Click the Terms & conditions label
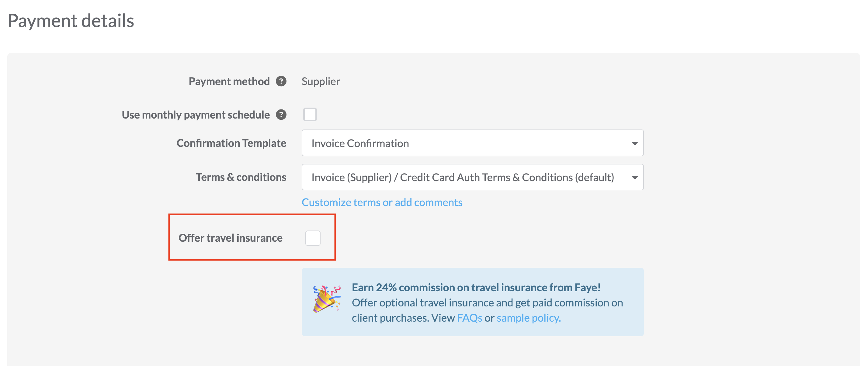Image resolution: width=868 pixels, height=366 pixels. (241, 177)
